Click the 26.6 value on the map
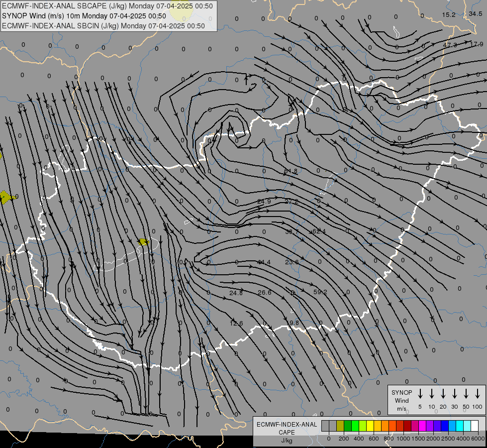 [264, 293]
